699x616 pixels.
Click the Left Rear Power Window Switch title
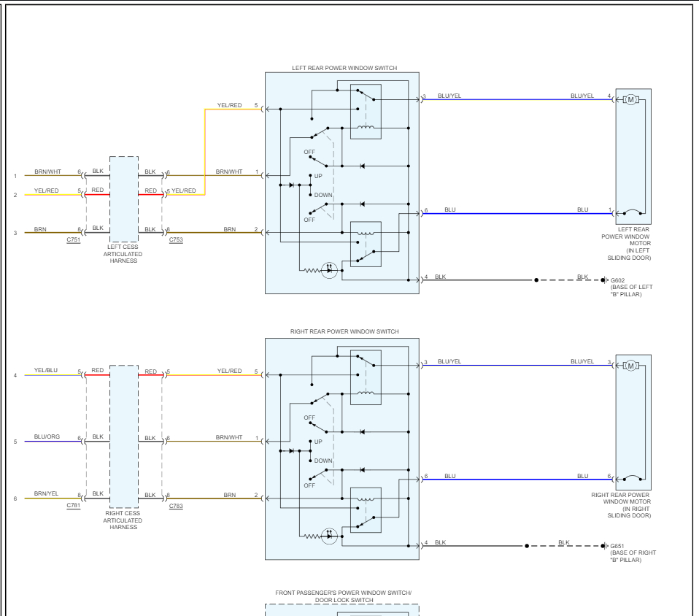344,69
